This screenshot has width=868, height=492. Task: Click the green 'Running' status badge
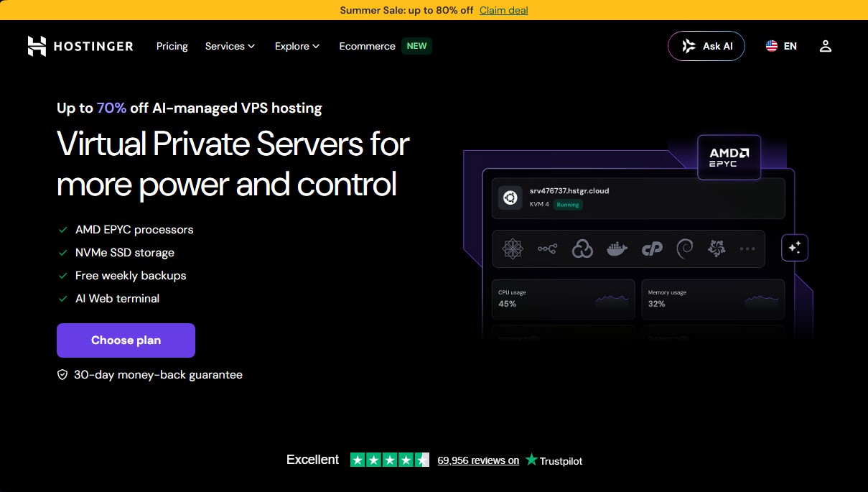[568, 205]
